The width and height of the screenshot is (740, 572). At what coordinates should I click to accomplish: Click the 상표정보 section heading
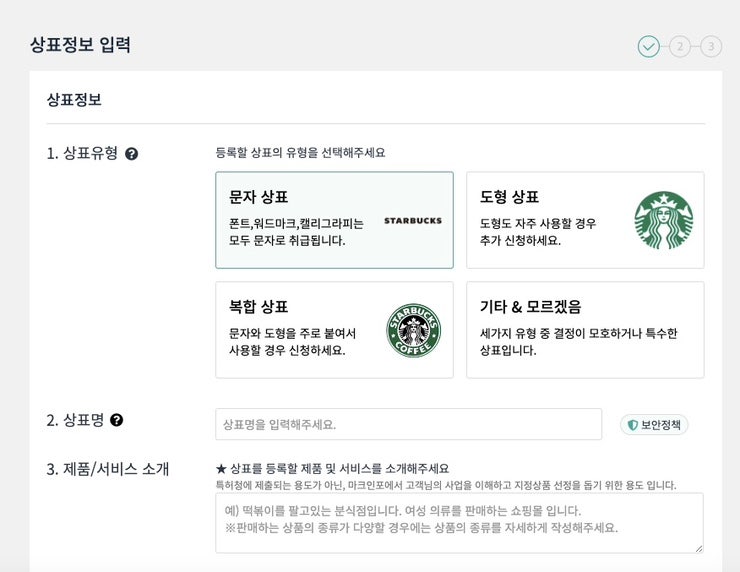[74, 100]
